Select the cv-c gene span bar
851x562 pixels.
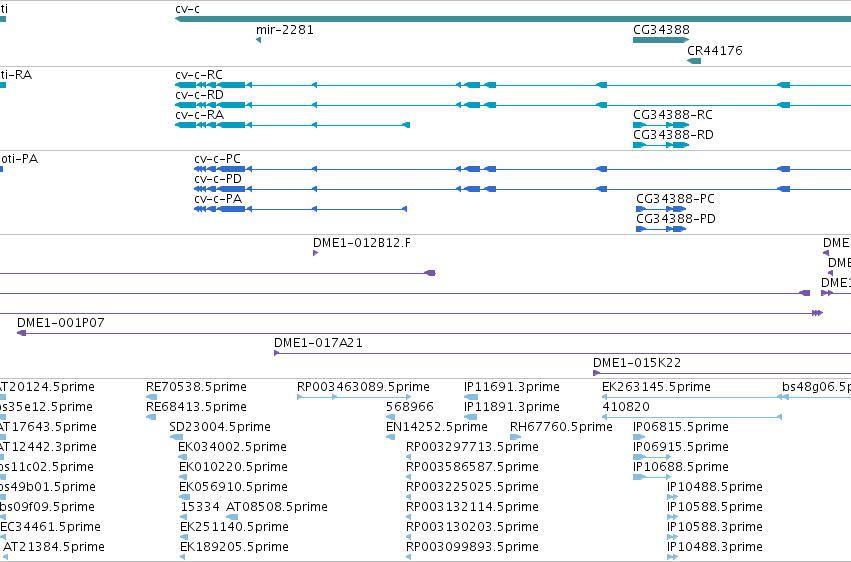(513, 19)
